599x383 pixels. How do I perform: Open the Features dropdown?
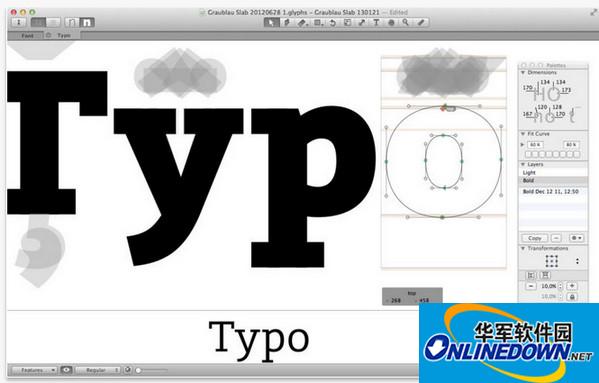(35, 370)
